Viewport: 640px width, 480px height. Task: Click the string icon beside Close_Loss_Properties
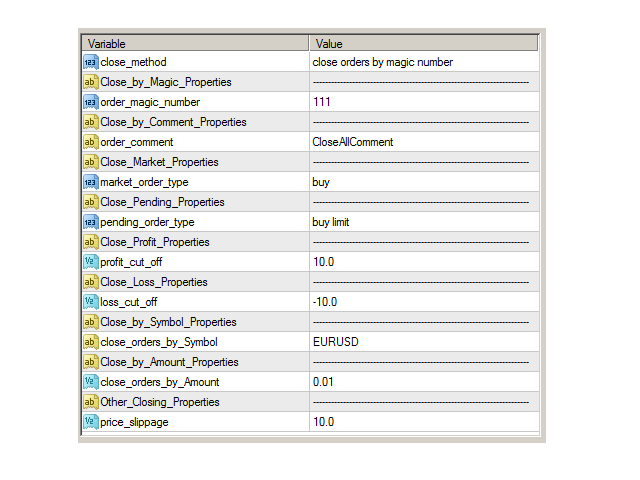(x=91, y=282)
